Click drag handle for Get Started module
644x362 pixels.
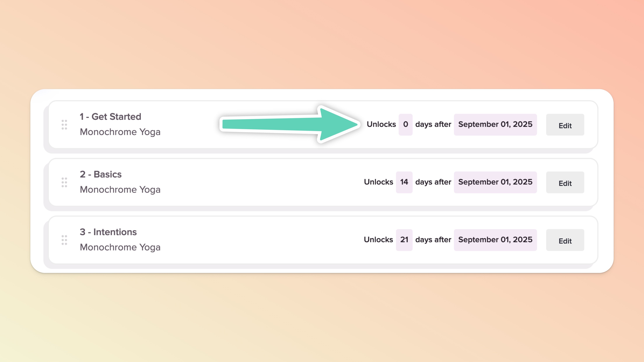click(64, 125)
